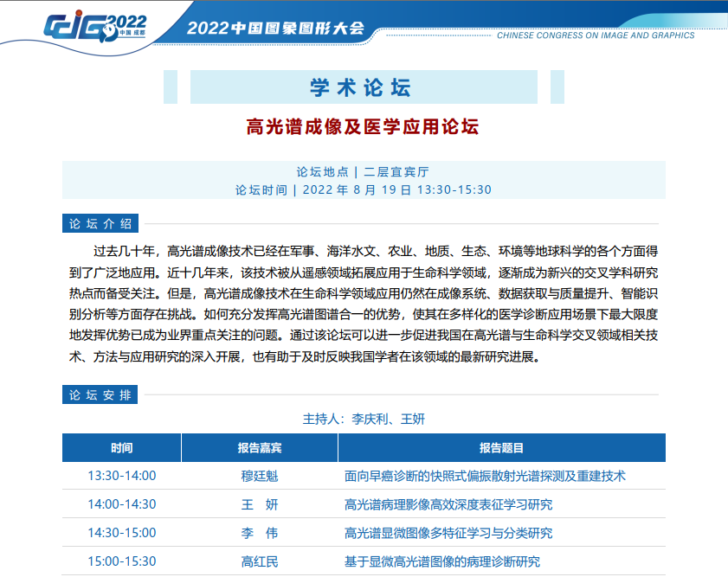Open the 基于显微高光谱图像的病理诊断研究 title
Viewport: 728px width, 577px height.
pyautogui.click(x=441, y=561)
